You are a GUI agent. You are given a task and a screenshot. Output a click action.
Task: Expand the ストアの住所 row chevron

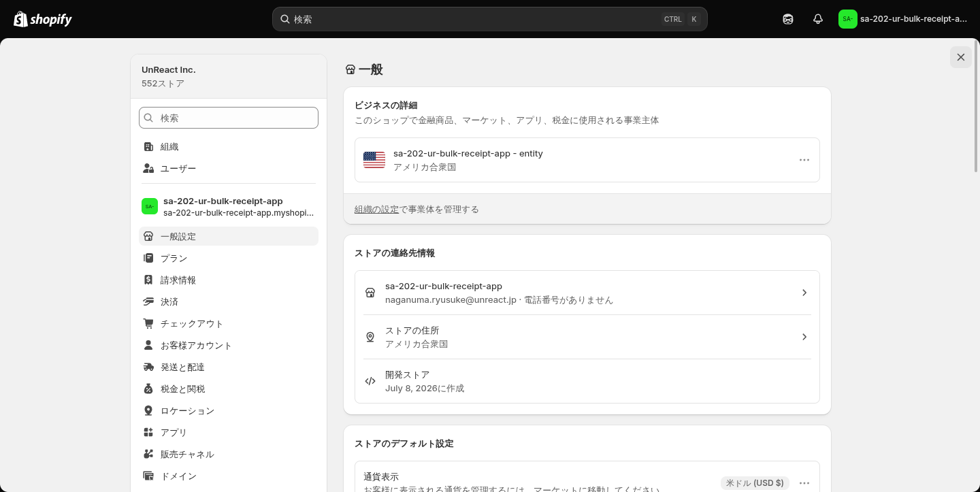804,337
